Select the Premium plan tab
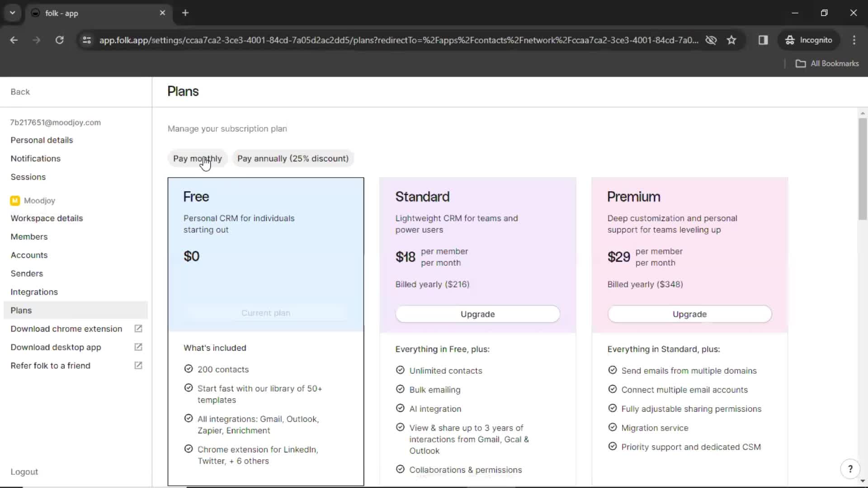The image size is (868, 488). [x=634, y=197]
